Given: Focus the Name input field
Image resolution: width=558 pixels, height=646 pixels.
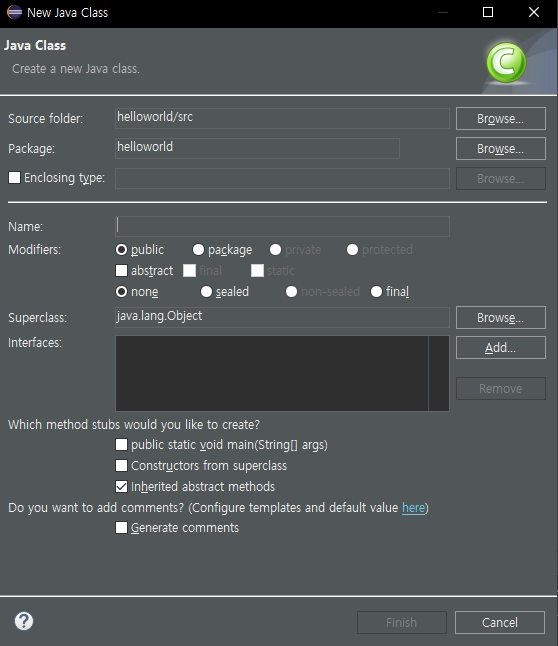Looking at the screenshot, I should pyautogui.click(x=282, y=226).
